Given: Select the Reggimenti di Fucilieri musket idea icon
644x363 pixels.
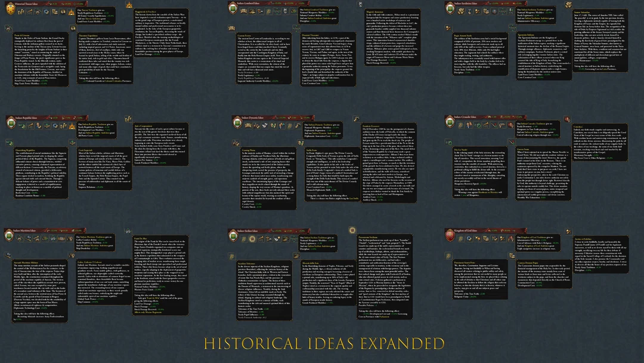Looking at the screenshot, I should tap(129, 5).
